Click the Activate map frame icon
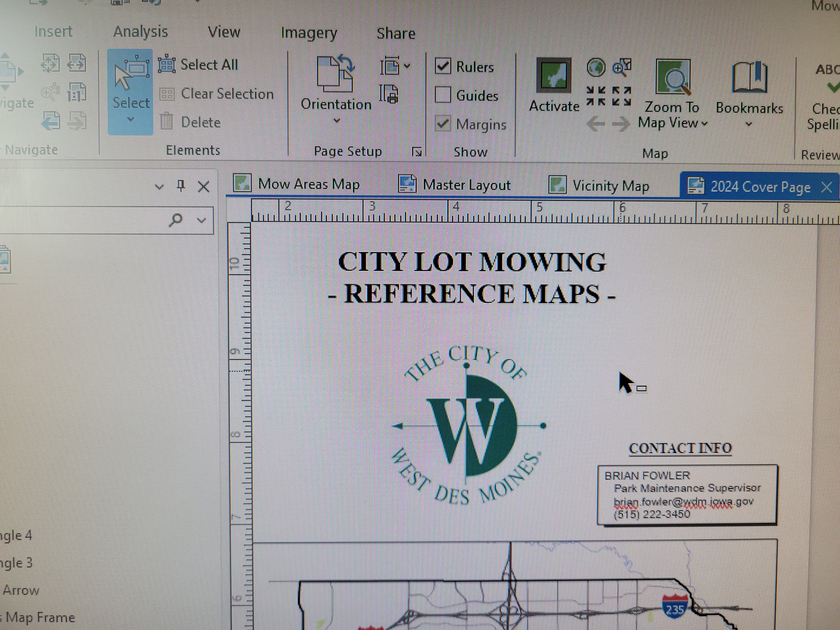 pos(554,76)
